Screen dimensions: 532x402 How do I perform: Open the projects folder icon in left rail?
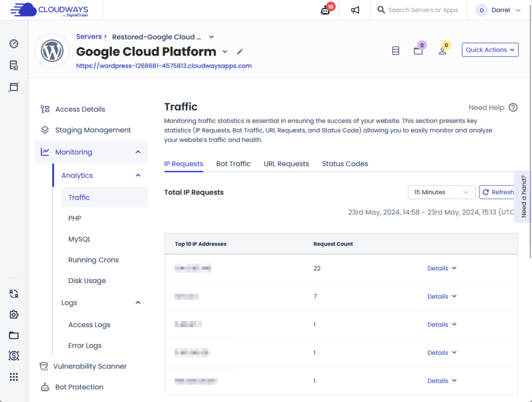14,335
